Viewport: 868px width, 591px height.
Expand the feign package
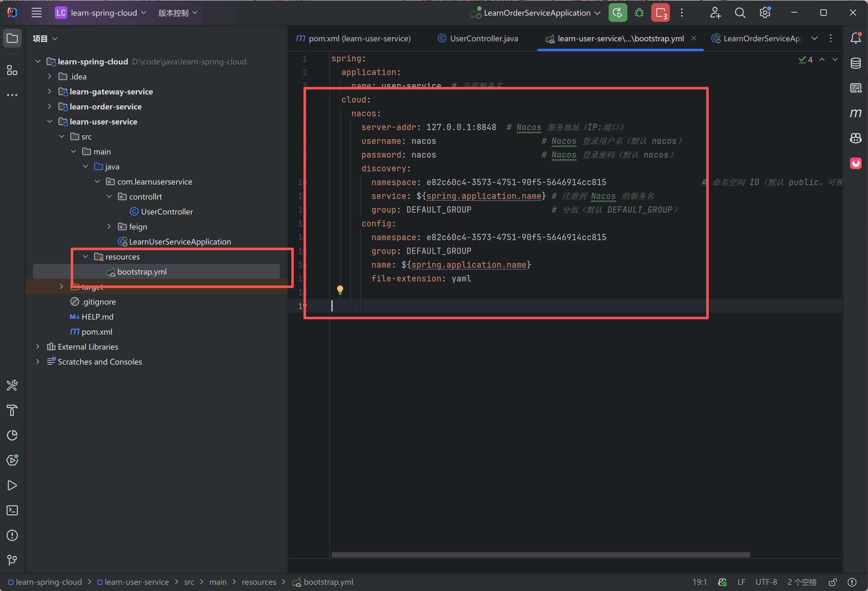point(109,226)
